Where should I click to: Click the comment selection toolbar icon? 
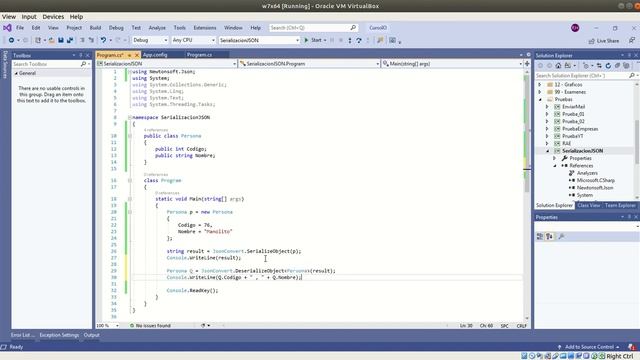82,40
